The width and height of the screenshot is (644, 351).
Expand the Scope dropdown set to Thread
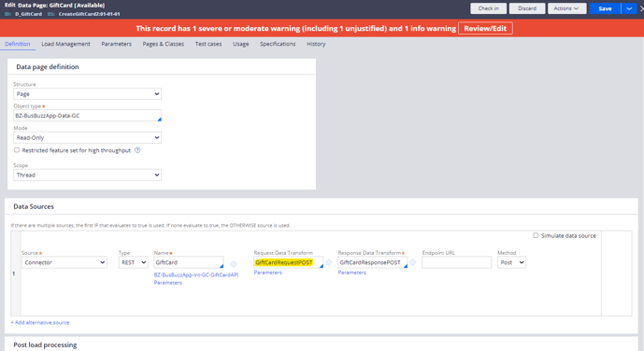coord(88,175)
